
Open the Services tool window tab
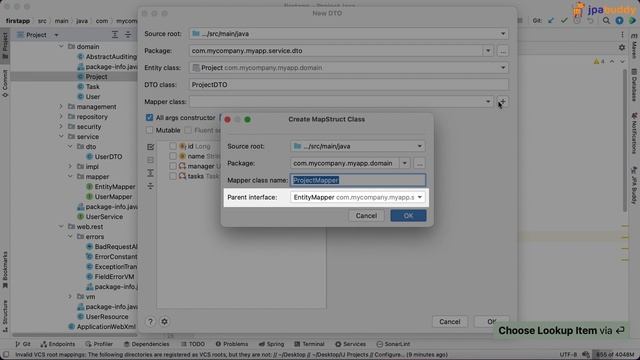(x=351, y=344)
